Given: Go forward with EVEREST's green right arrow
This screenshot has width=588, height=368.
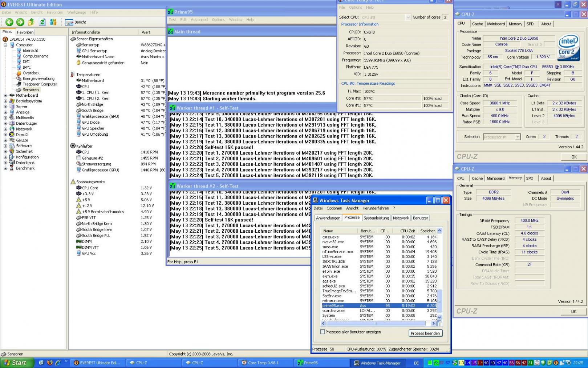Looking at the screenshot, I should [20, 22].
